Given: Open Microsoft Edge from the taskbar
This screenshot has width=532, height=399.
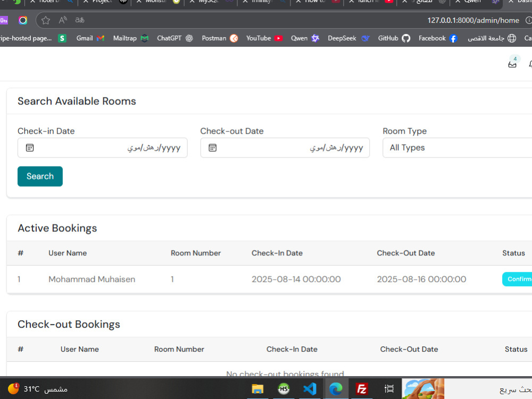Looking at the screenshot, I should 336,389.
